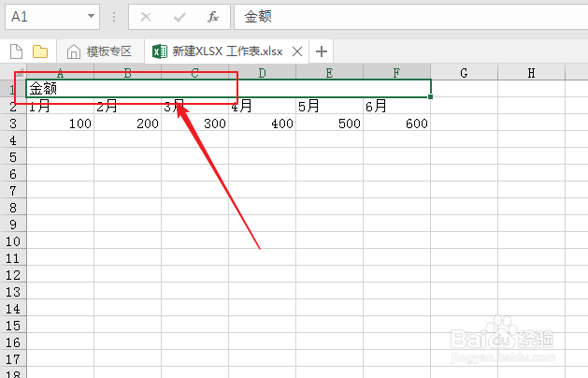
Task: Select row 14 header
Action: tap(13, 309)
